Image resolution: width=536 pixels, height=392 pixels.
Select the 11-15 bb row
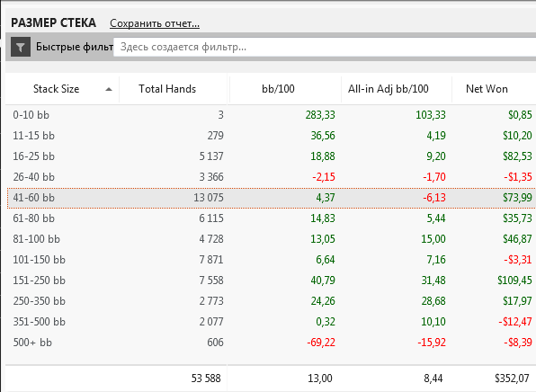(x=271, y=136)
